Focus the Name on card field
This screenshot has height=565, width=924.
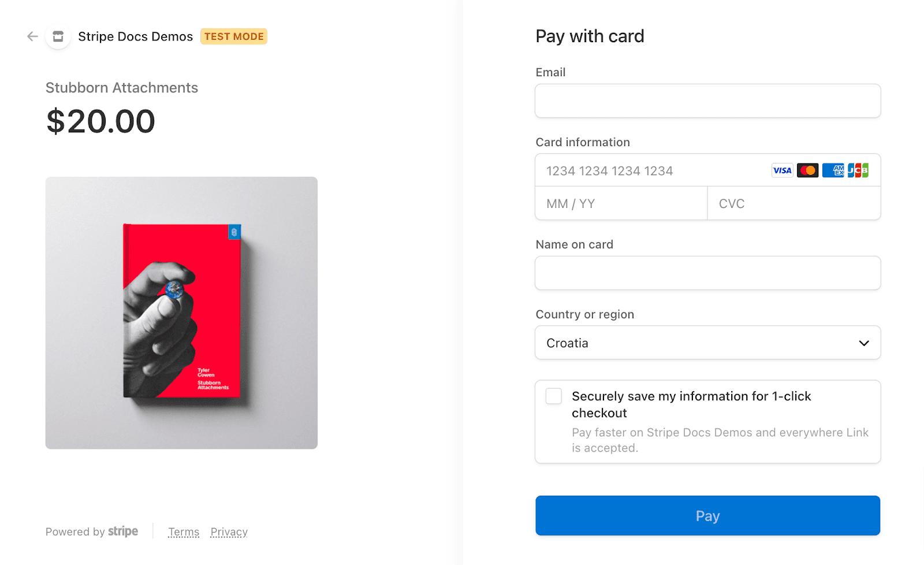707,273
